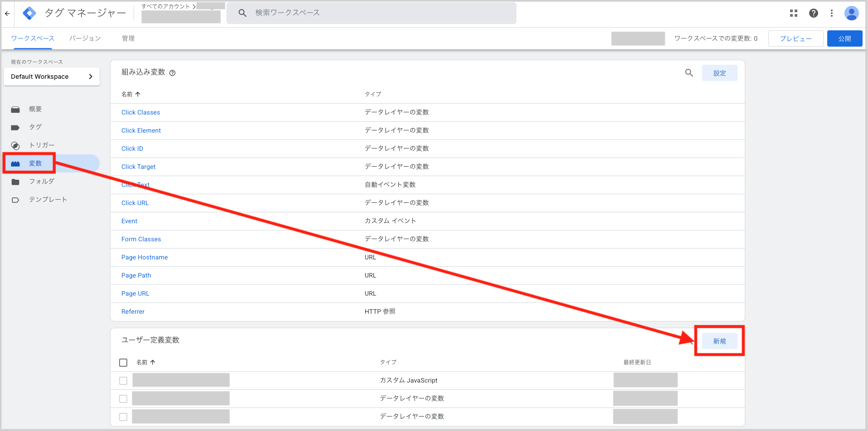Open トリガー in the sidebar
This screenshot has width=868, height=431.
(42, 145)
